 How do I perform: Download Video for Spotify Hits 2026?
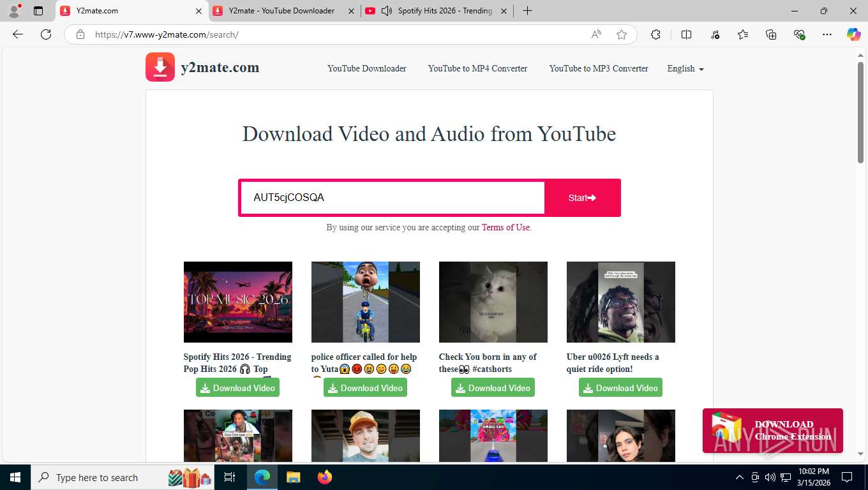[x=237, y=387]
